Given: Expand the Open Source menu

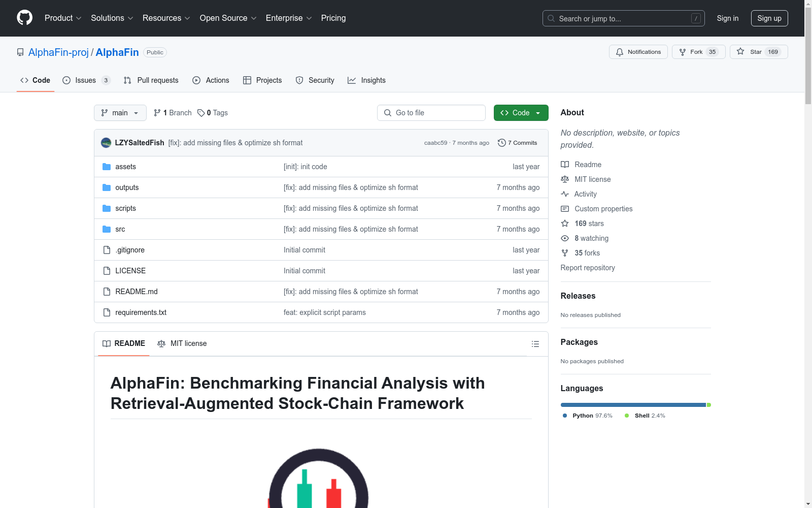Looking at the screenshot, I should 228,18.
